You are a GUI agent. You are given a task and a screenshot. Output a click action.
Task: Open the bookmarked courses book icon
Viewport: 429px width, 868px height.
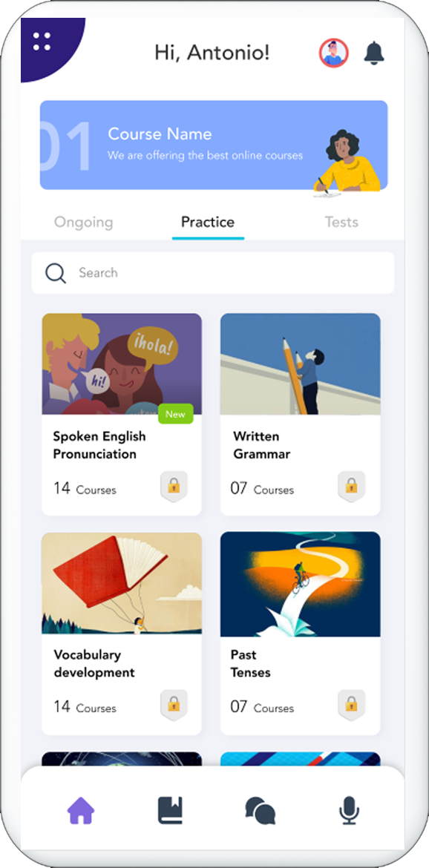171,812
